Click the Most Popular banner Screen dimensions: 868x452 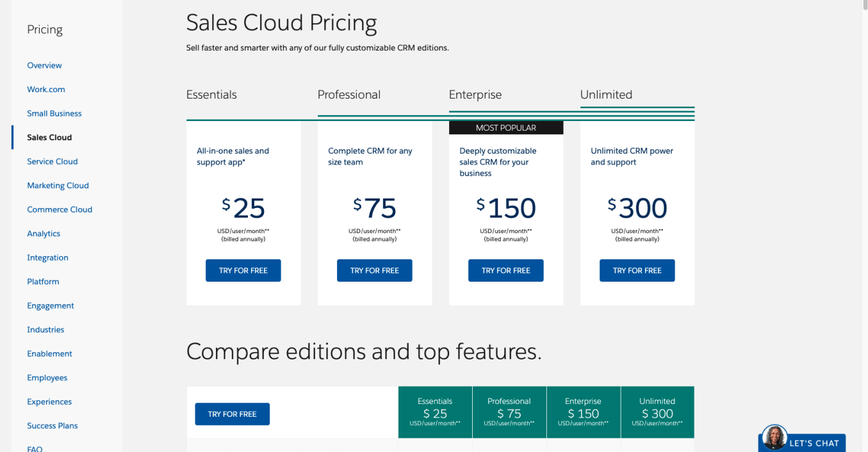[506, 128]
